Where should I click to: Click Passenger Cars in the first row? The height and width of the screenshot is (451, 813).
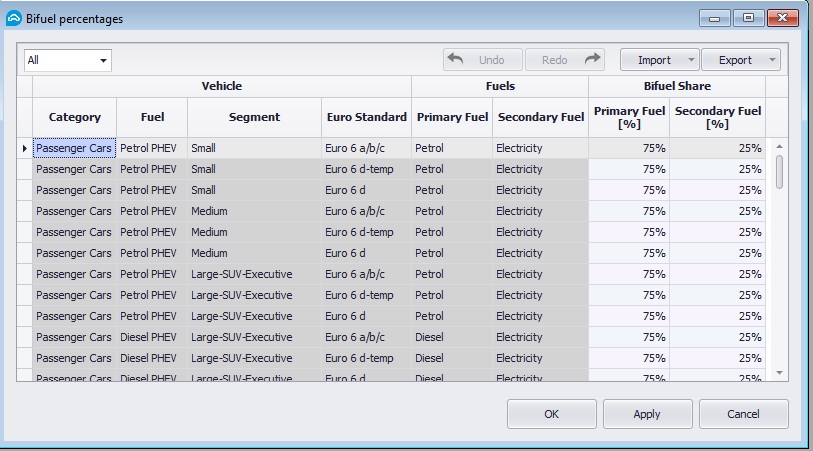pyautogui.click(x=74, y=148)
